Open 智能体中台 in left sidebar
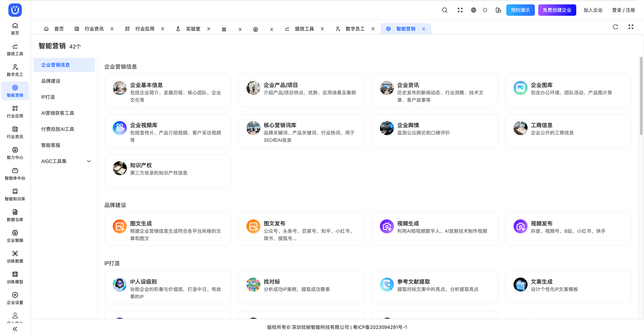Image resolution: width=644 pixels, height=335 pixels. pyautogui.click(x=15, y=174)
